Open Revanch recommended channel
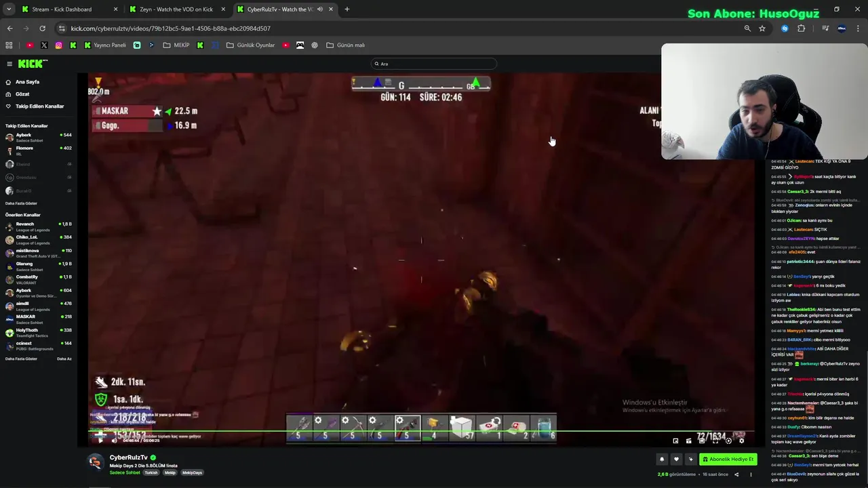Image resolution: width=868 pixels, height=488 pixels. 39,226
